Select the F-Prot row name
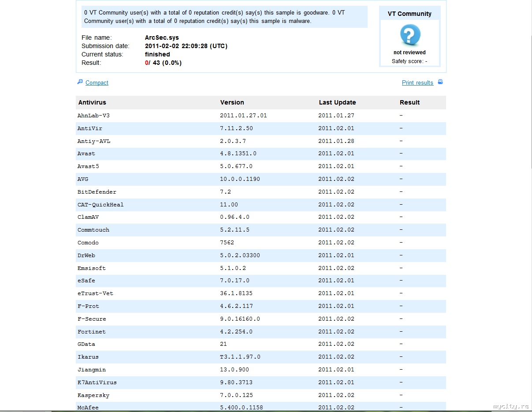The width and height of the screenshot is (532, 412). click(88, 306)
